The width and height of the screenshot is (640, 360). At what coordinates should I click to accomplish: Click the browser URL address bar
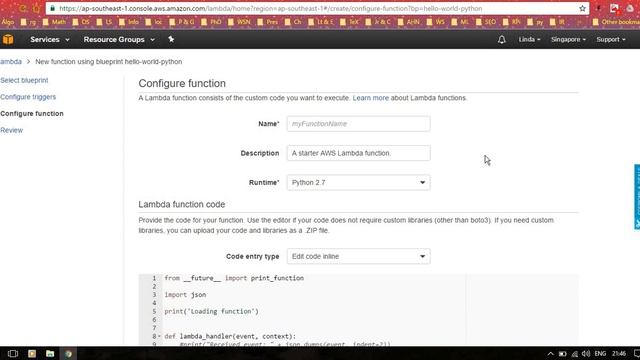click(318, 9)
